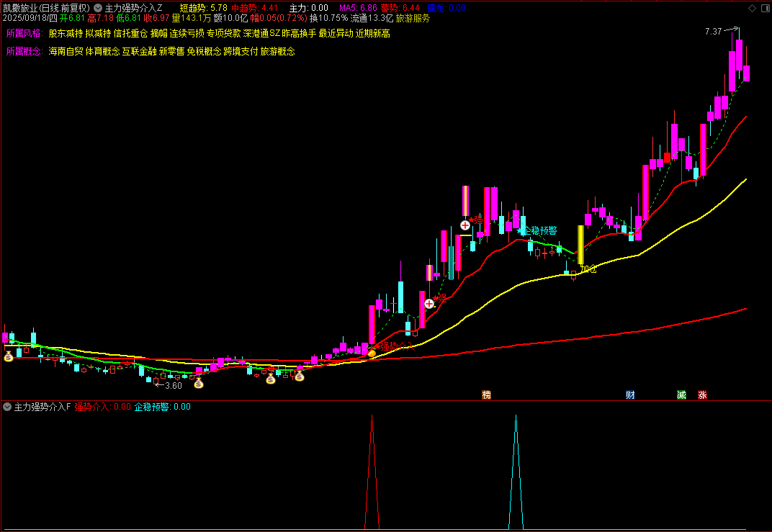Open the 旅游概念 concept tag
772x532 pixels.
point(278,52)
